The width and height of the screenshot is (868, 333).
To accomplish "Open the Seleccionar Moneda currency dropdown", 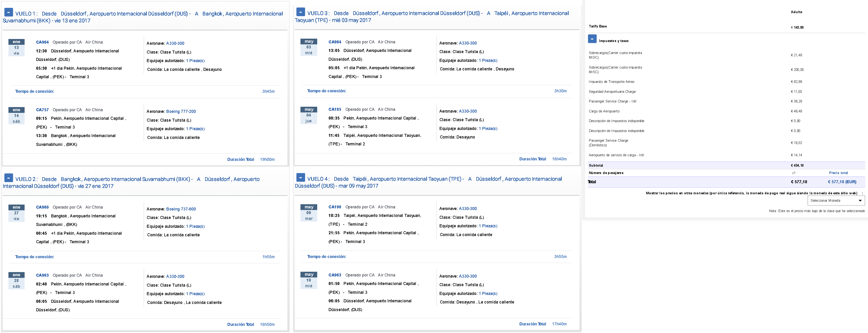I will point(836,201).
